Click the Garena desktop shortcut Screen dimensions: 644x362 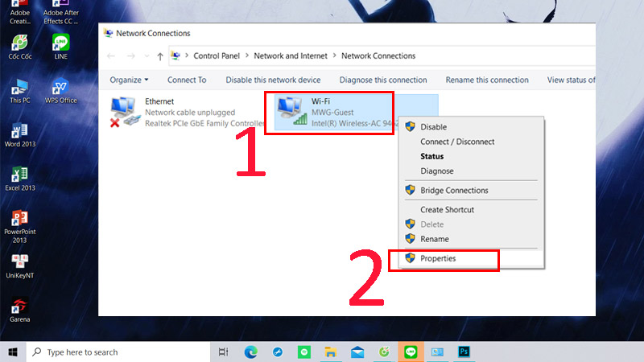coord(19,310)
